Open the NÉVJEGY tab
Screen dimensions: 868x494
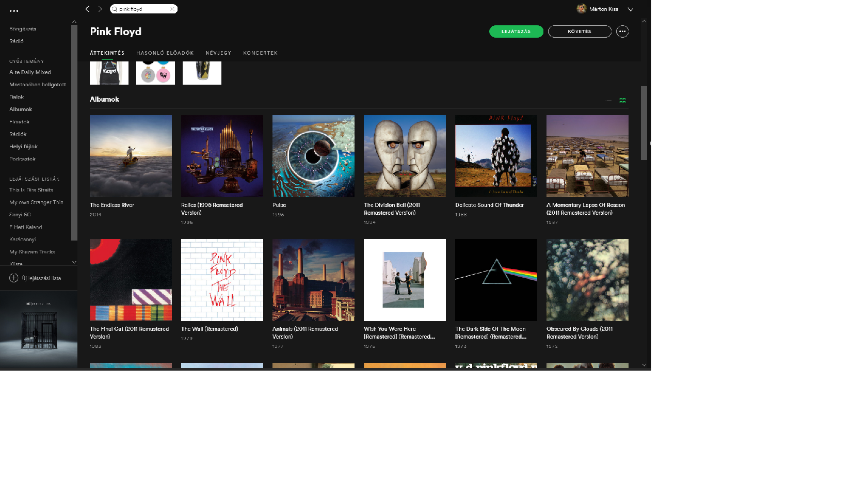218,53
